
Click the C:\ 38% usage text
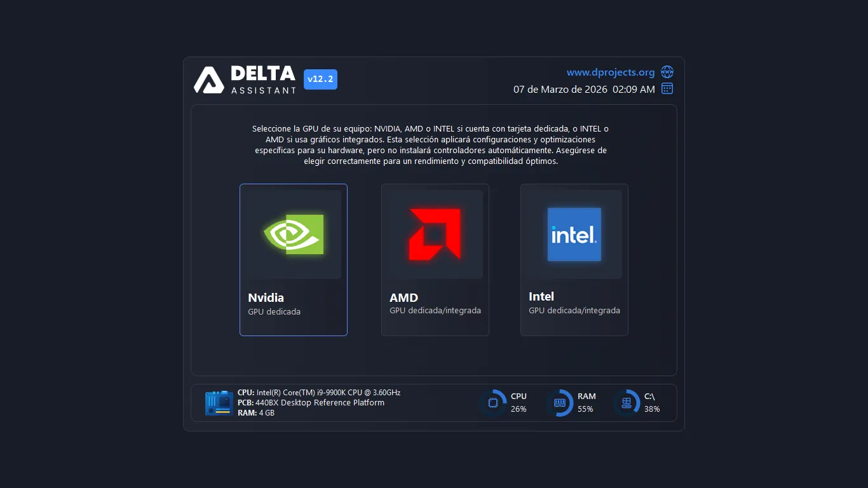coord(652,403)
